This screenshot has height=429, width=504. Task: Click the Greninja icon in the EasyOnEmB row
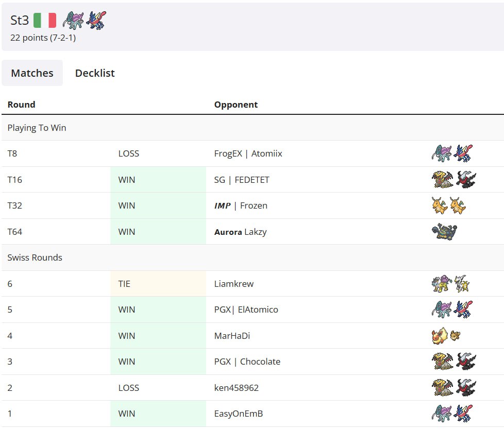point(463,413)
